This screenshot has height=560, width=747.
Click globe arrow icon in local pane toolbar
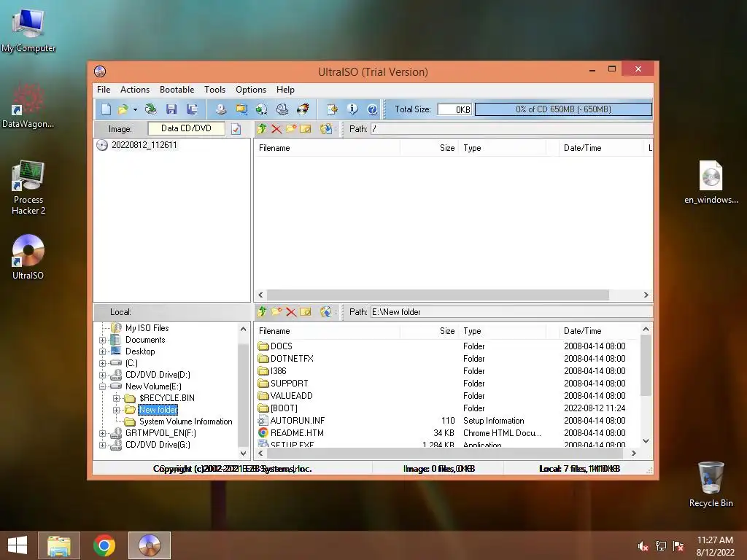coord(326,312)
